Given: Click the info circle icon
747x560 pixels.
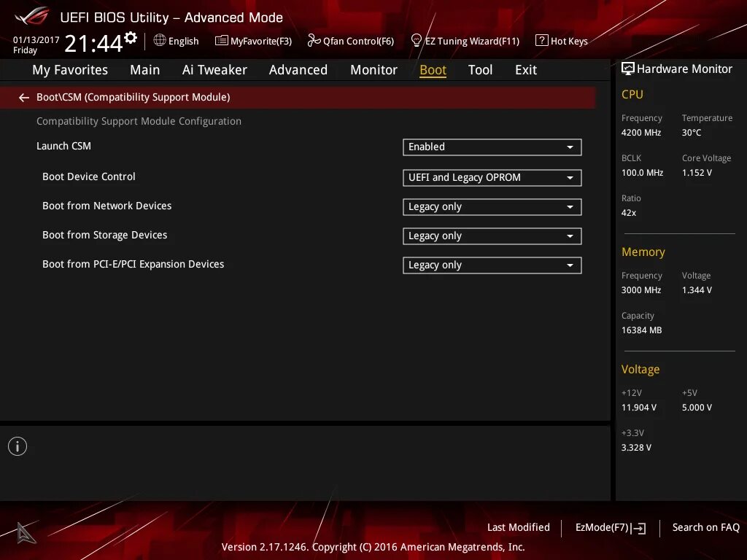Looking at the screenshot, I should point(18,446).
